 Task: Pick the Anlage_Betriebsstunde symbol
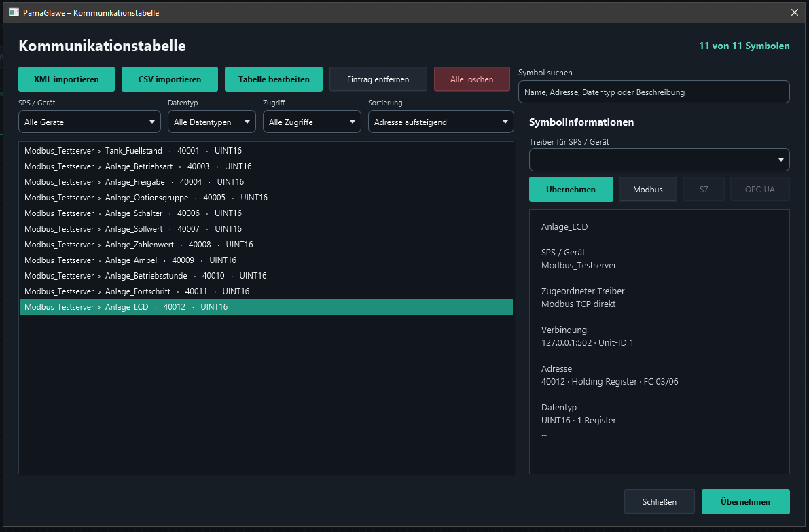[266, 276]
